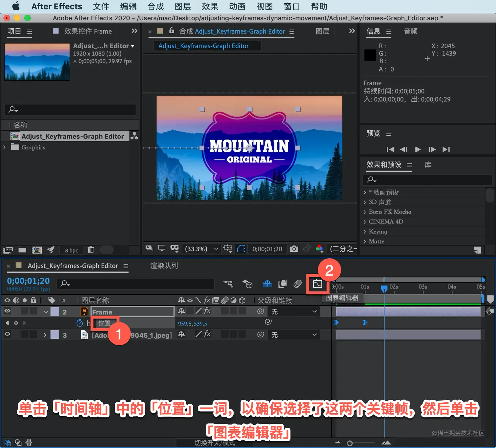The width and height of the screenshot is (496, 448).
Task: Collapse the Frame layer properties
Action: 46,311
